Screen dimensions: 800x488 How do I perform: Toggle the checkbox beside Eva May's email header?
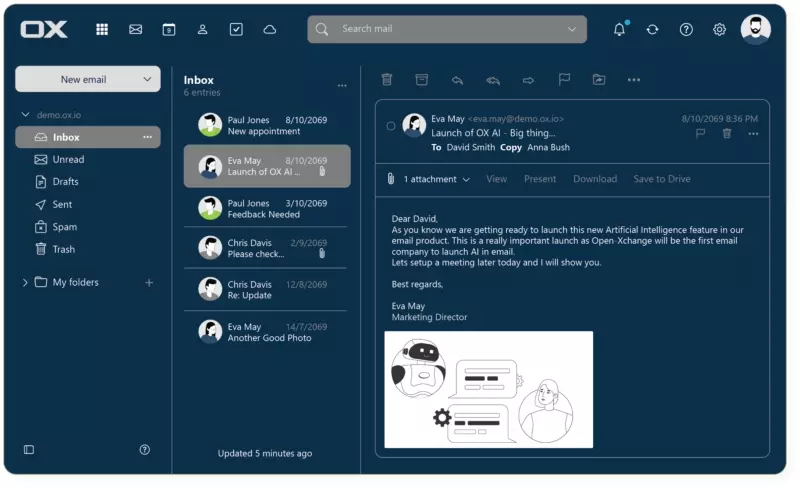391,126
